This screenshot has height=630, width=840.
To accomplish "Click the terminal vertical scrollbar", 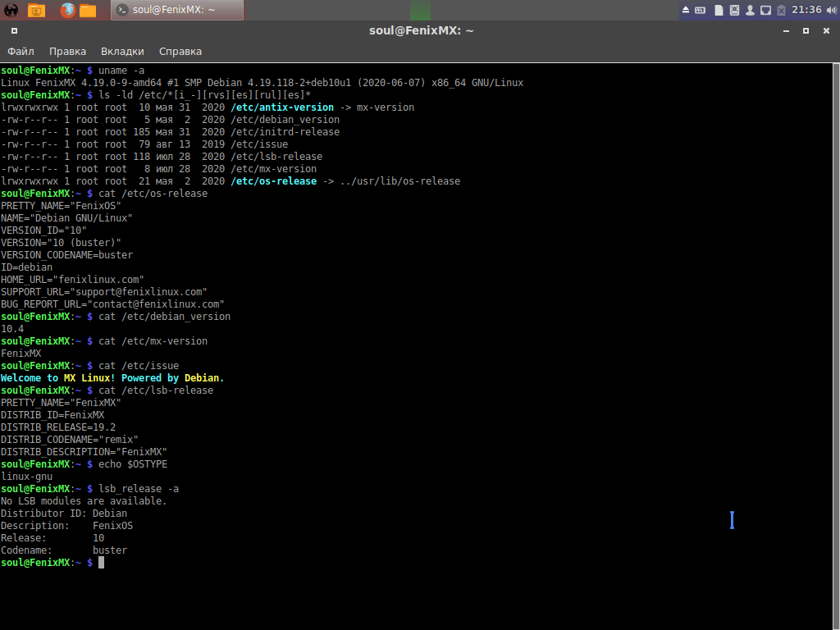I will click(x=836, y=346).
